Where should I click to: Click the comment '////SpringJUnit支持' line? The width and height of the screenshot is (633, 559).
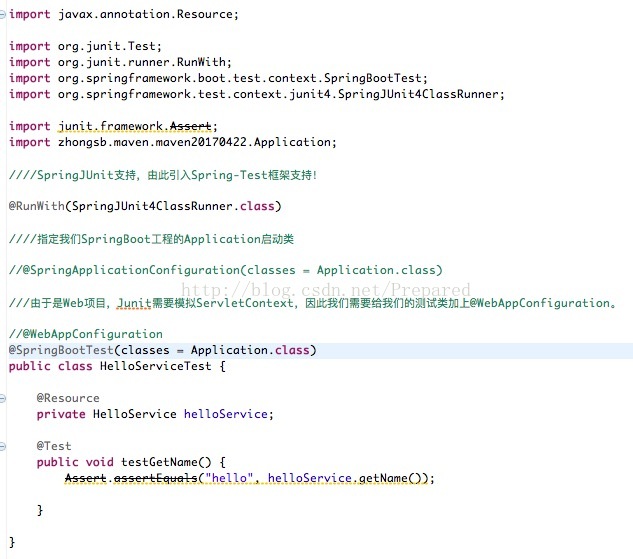click(x=163, y=175)
